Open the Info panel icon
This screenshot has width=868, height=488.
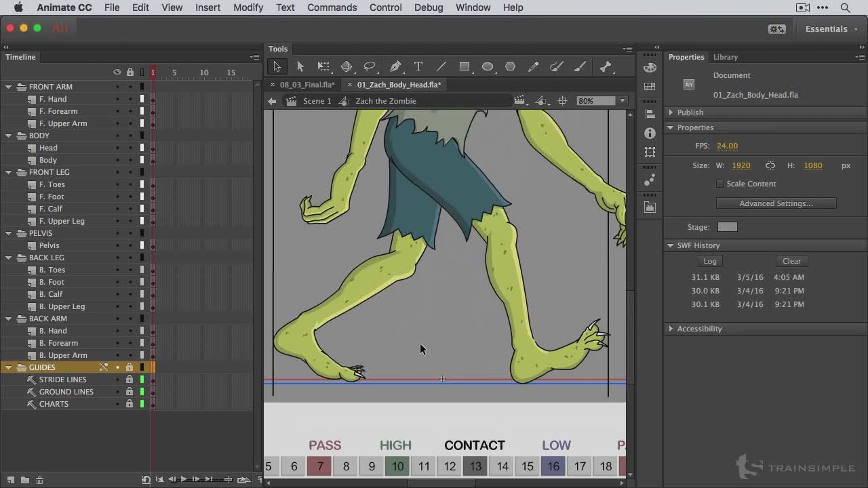pyautogui.click(x=650, y=134)
